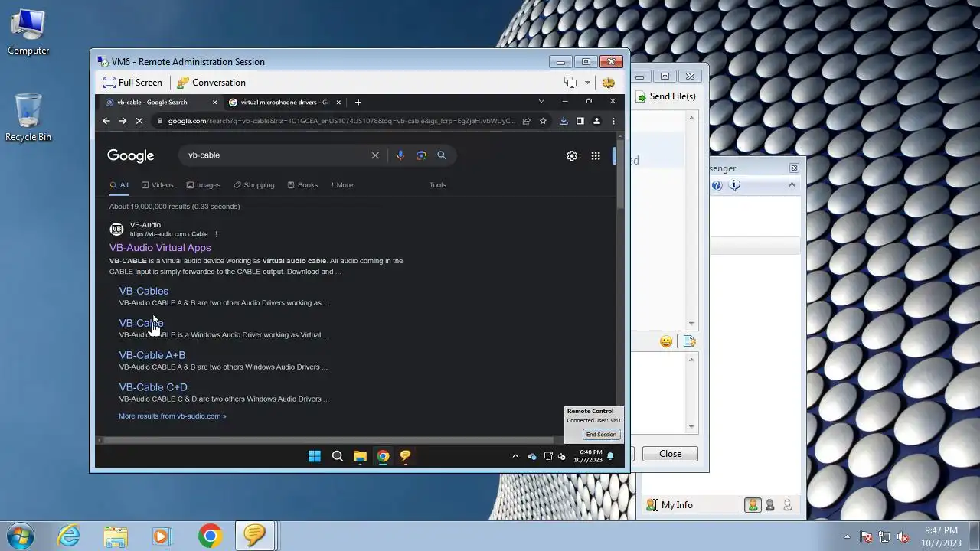Open Chrome three-dot menu

click(x=612, y=121)
